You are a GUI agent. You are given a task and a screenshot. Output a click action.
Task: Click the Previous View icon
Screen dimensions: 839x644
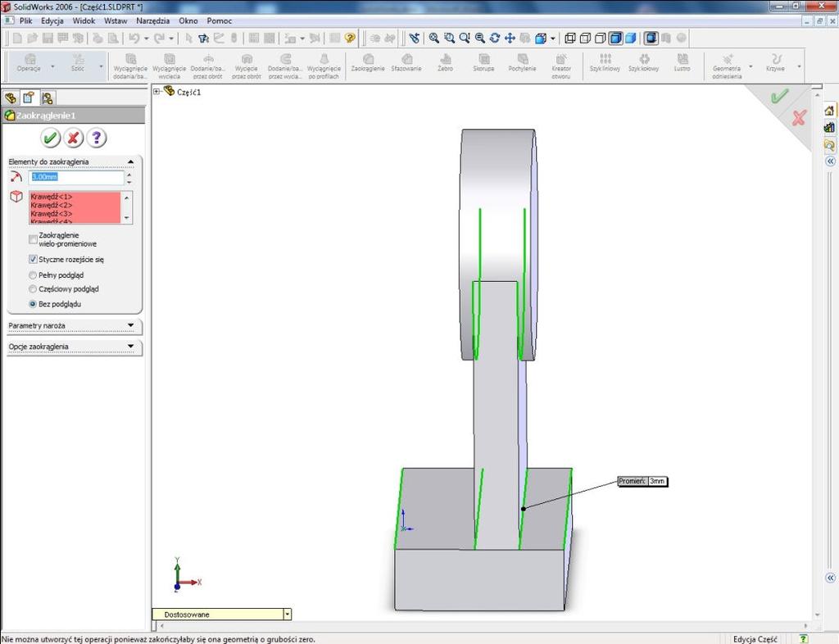point(415,38)
